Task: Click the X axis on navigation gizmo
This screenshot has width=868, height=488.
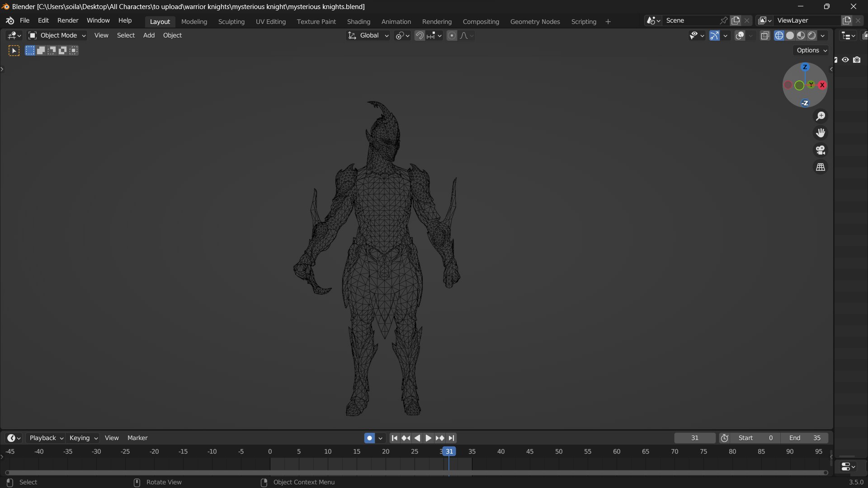Action: [x=822, y=85]
